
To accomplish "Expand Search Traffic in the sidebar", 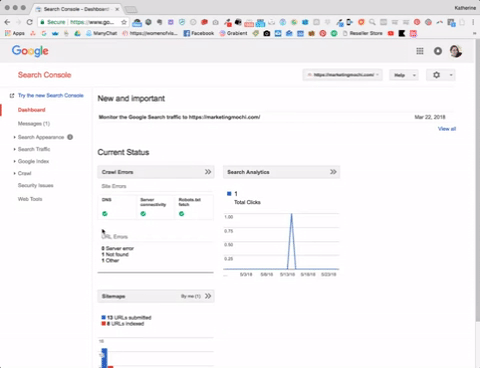I will tap(34, 149).
